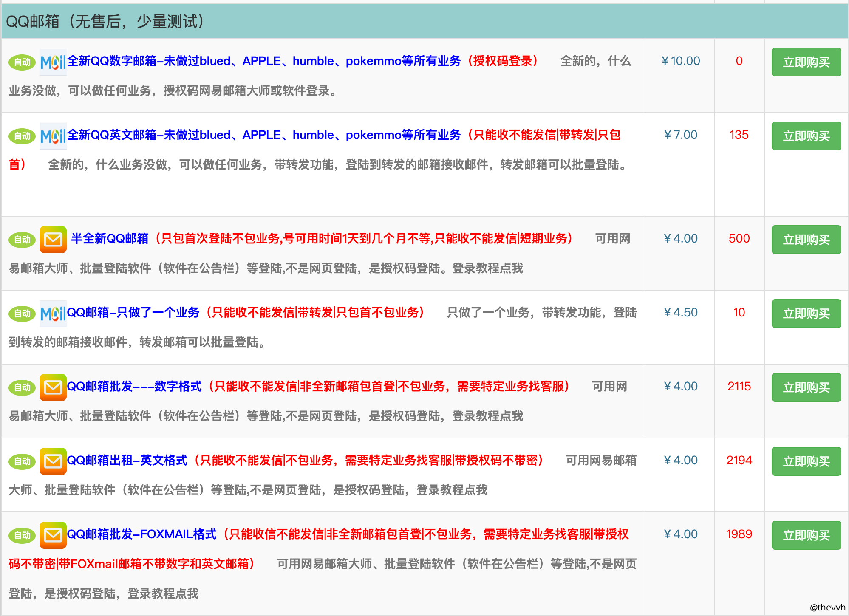Click the envelope icon beside QQ邮箱批发---数字格式

[x=53, y=387]
